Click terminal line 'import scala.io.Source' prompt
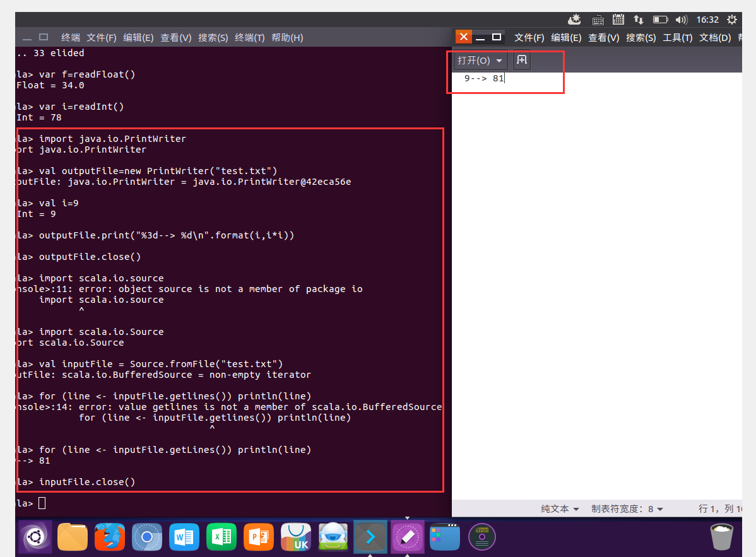The width and height of the screenshot is (756, 557). [101, 332]
